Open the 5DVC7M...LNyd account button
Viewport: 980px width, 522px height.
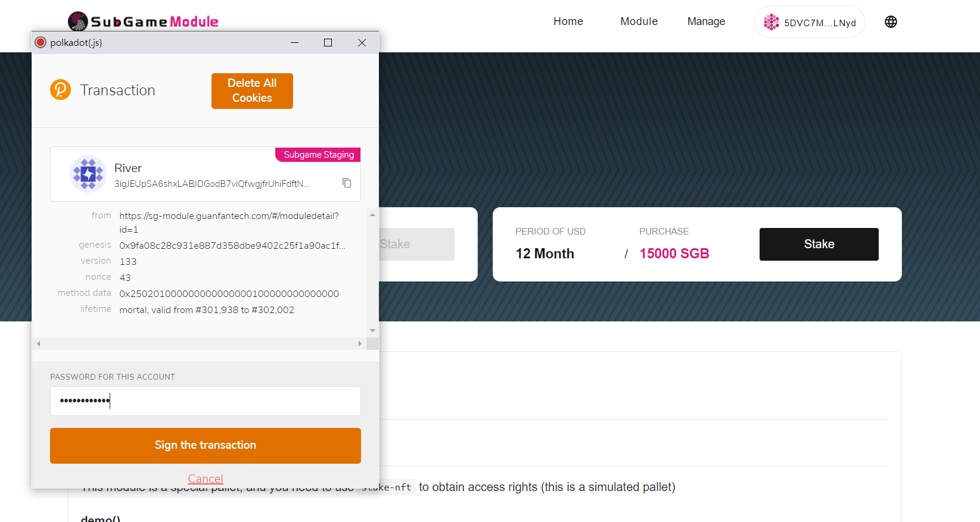tap(810, 22)
